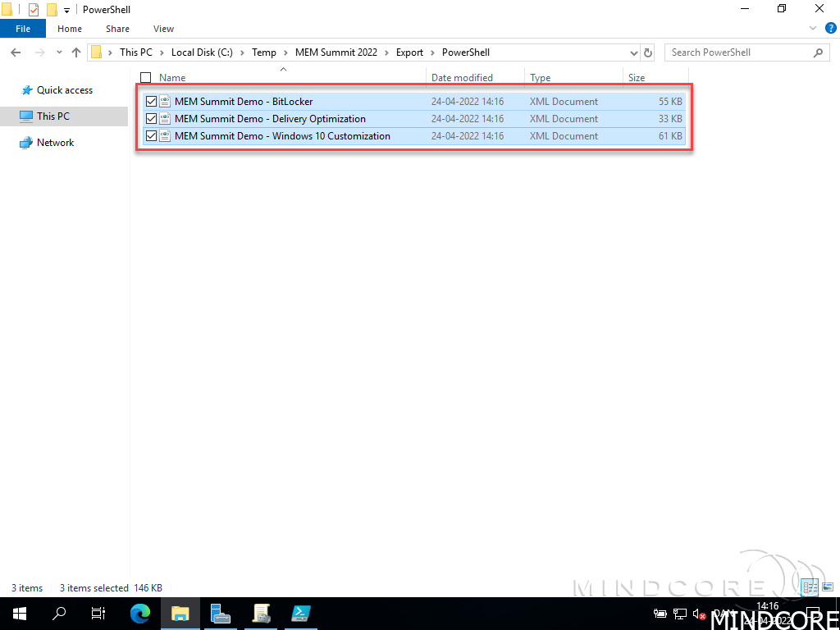Toggle the select-all checkbox in header
The width and height of the screenshot is (840, 630).
click(146, 78)
